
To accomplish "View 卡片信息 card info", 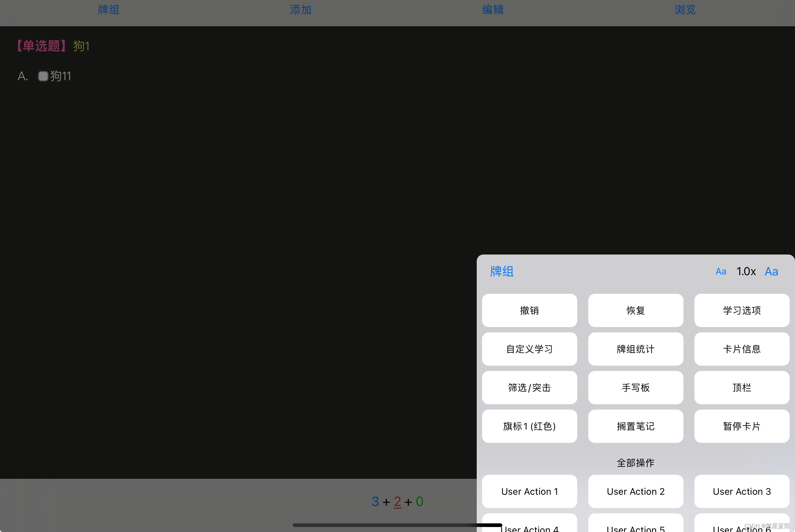I will 741,349.
